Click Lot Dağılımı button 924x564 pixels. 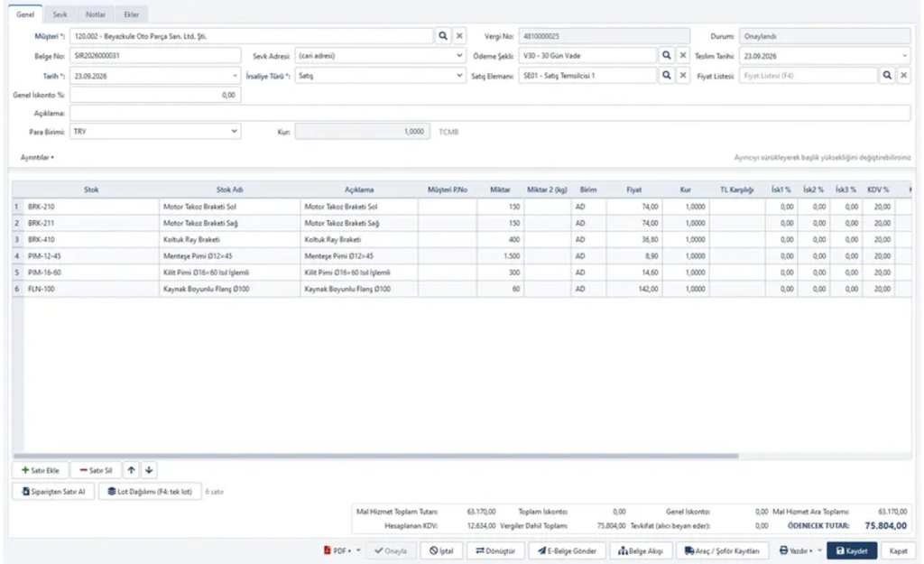(x=150, y=492)
